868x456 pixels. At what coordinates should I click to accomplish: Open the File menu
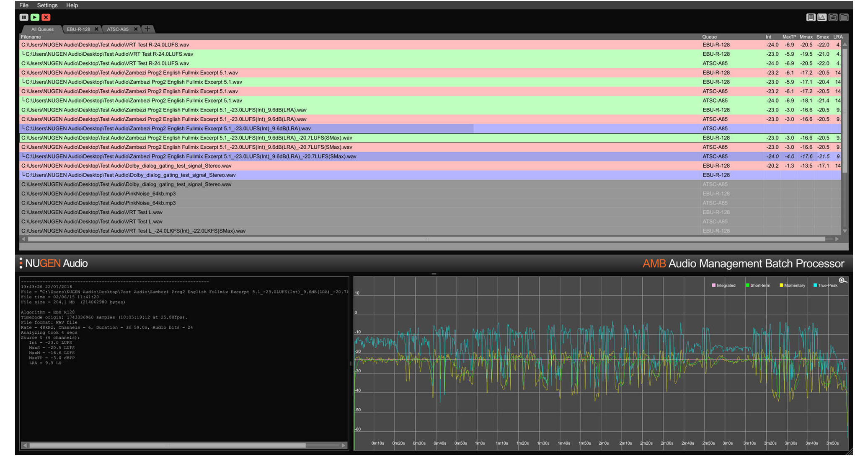pyautogui.click(x=24, y=5)
